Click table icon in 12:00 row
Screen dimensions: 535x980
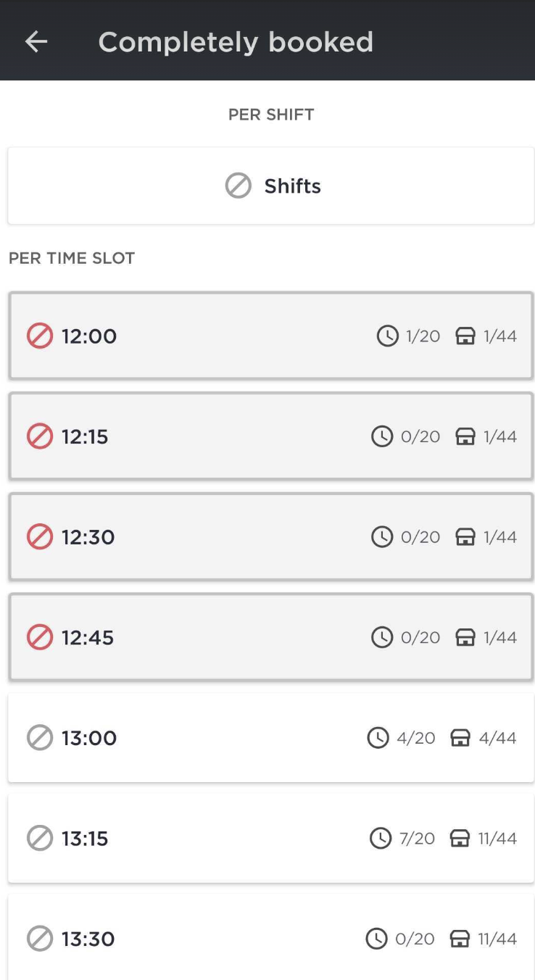pyautogui.click(x=465, y=336)
